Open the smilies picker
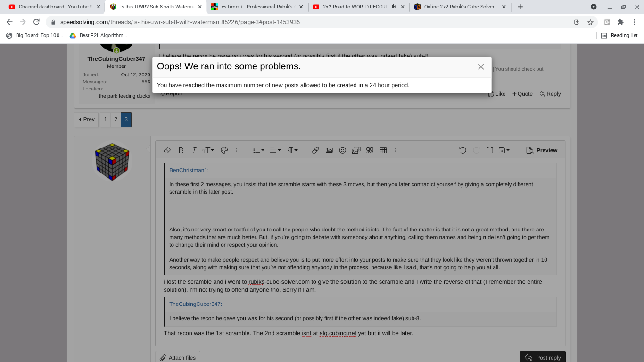The image size is (644, 362). [343, 150]
